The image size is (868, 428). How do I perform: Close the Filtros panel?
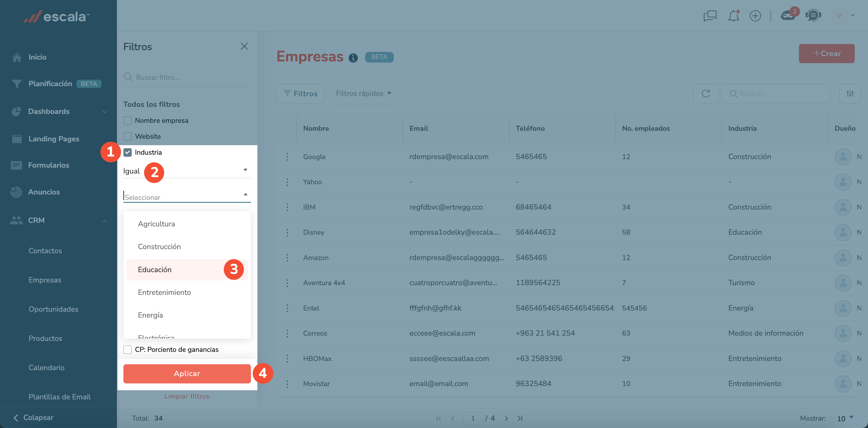244,46
